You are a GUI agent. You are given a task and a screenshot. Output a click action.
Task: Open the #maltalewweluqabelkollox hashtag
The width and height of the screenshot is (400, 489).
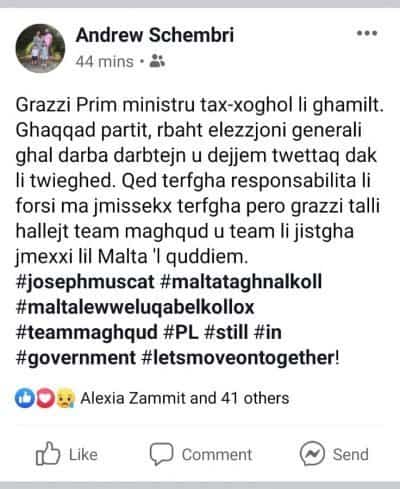pos(135,307)
